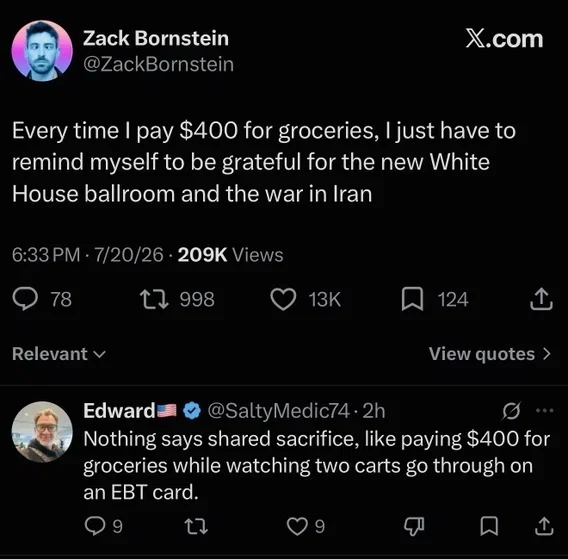Screen dimensions: 568x559
Task: Bookmark the main tweet with 124 bookmarks
Action: click(412, 299)
